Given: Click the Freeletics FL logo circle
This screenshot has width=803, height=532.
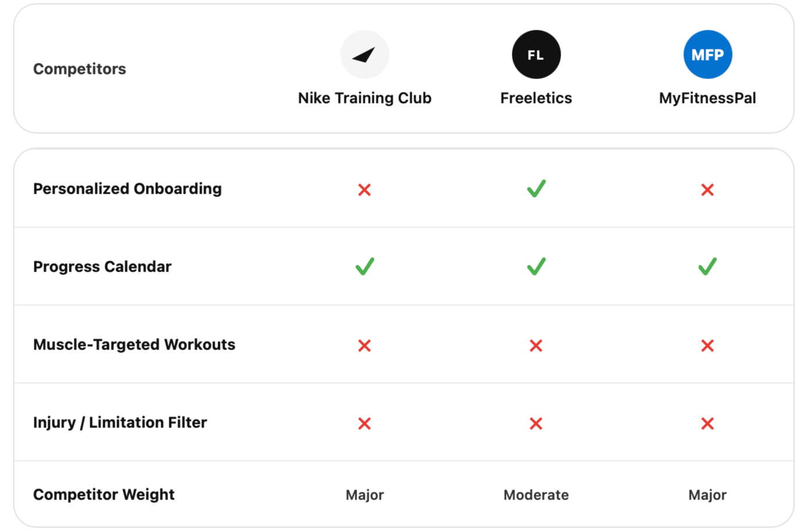Looking at the screenshot, I should coord(536,55).
